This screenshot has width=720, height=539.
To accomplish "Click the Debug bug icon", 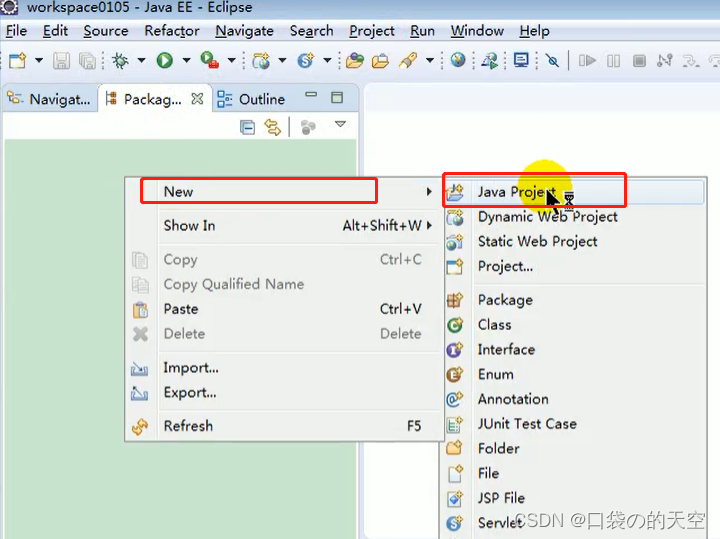I will [x=120, y=61].
